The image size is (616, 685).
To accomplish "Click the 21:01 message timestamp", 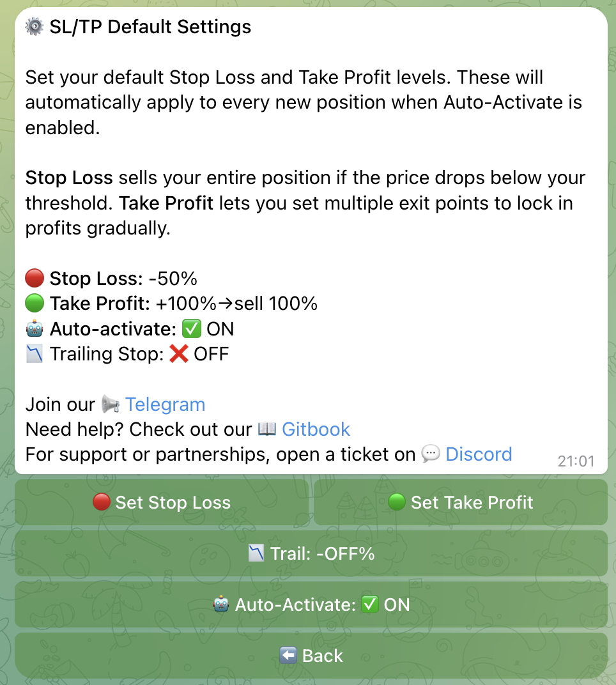I will click(x=575, y=461).
